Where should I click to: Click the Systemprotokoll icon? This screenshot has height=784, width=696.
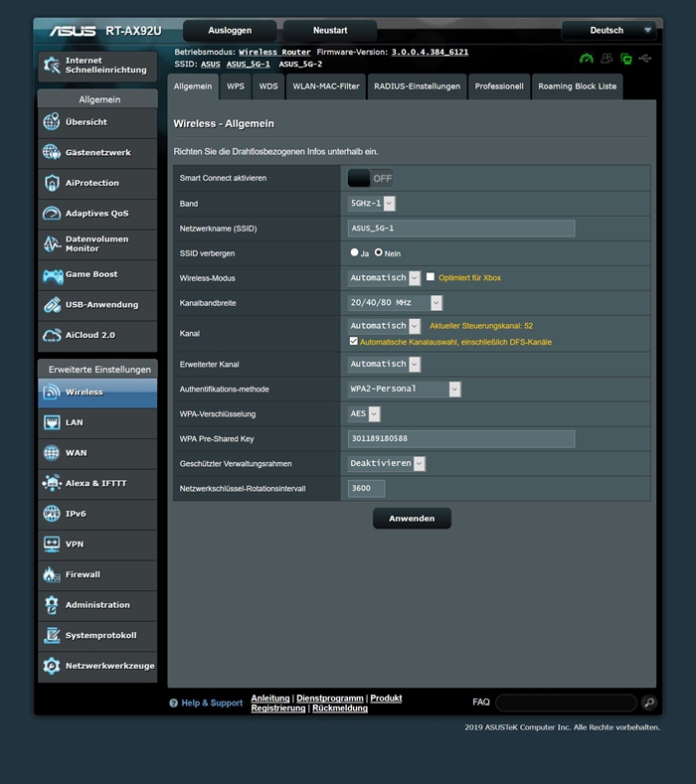click(52, 636)
